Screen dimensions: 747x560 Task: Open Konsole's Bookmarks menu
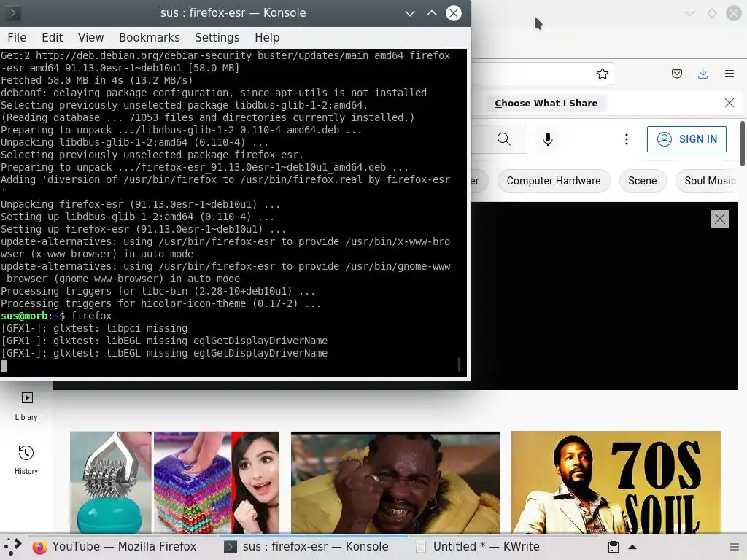pos(149,38)
